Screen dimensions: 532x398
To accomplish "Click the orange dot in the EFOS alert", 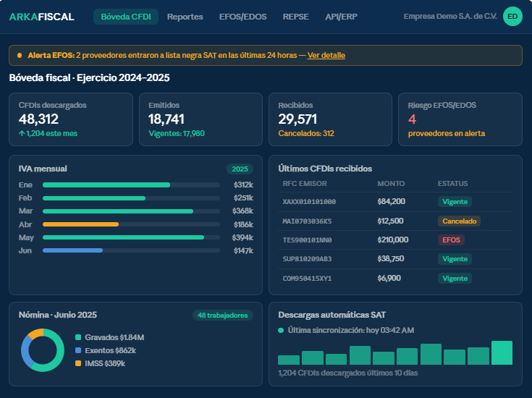I will tap(20, 55).
